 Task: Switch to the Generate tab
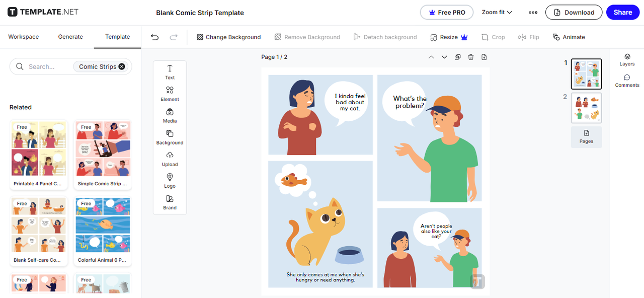click(70, 37)
